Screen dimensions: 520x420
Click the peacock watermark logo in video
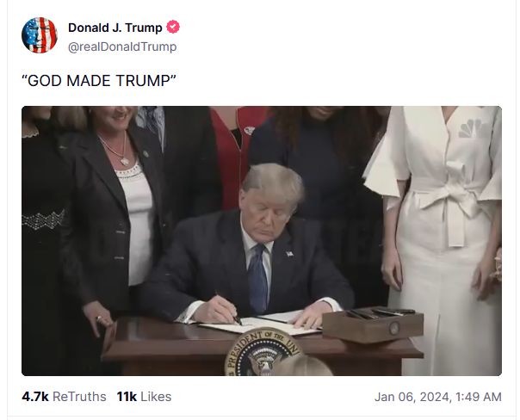point(470,128)
